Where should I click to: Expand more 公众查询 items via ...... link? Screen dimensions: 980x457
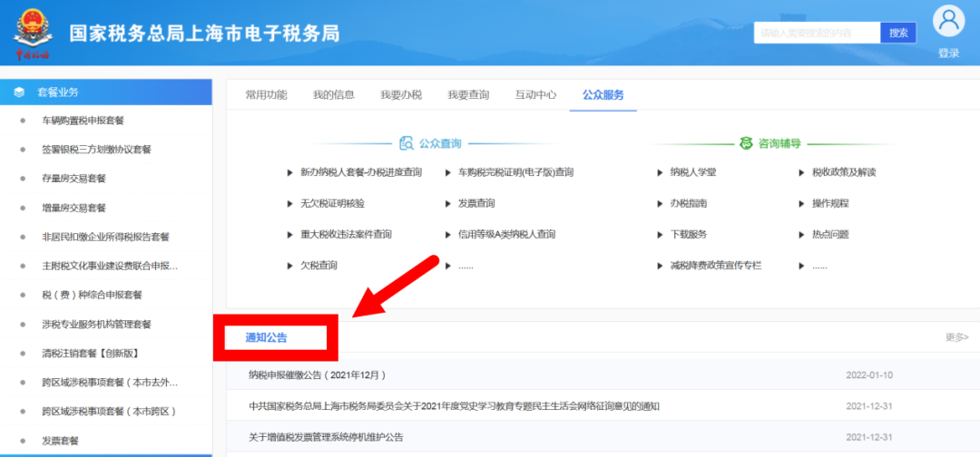pos(465,267)
